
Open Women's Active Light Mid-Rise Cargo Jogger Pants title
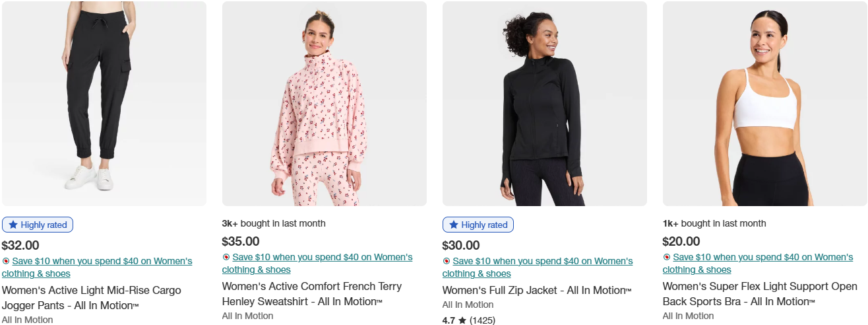point(91,298)
